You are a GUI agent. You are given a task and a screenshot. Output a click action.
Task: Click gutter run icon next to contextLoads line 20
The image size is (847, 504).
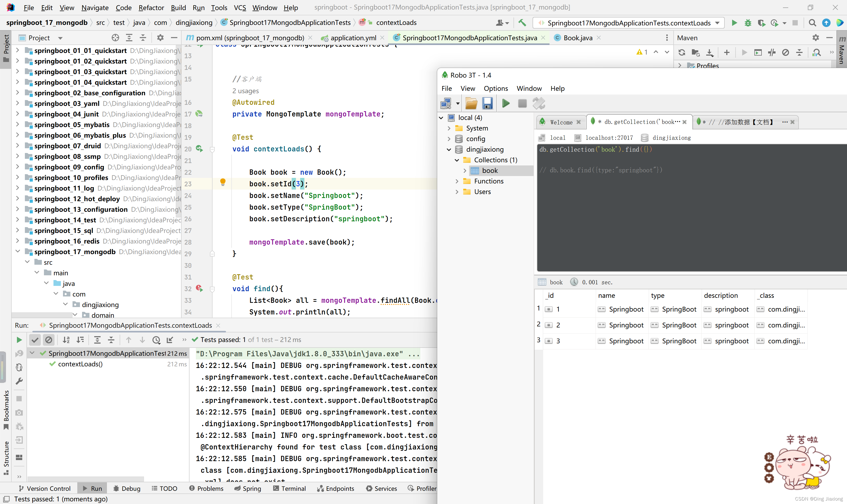coord(199,149)
